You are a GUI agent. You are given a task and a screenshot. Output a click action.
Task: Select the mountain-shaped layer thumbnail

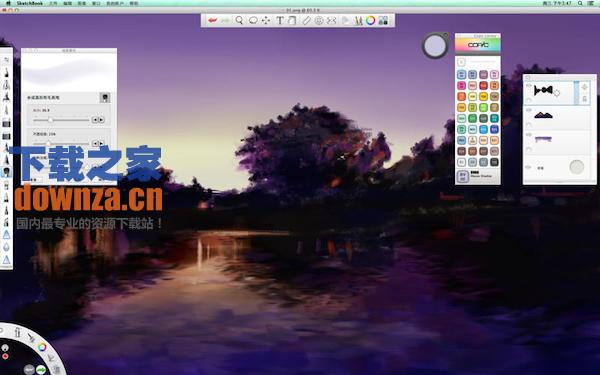543,115
